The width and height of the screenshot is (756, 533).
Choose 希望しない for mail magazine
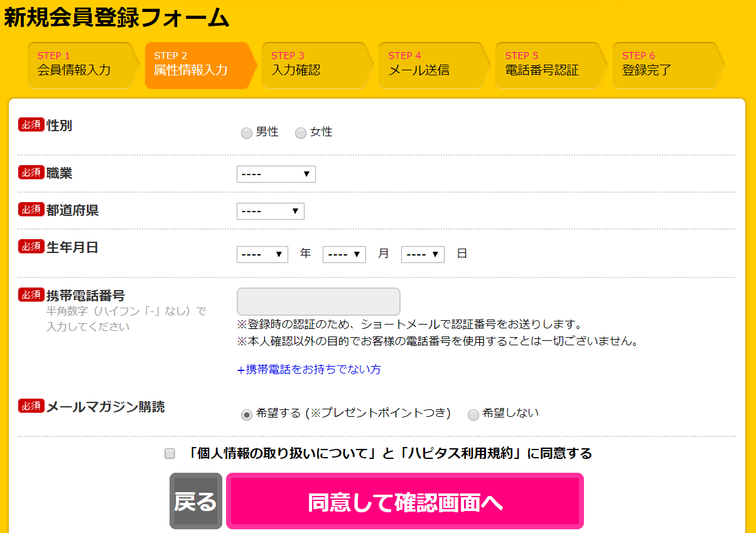coord(473,414)
